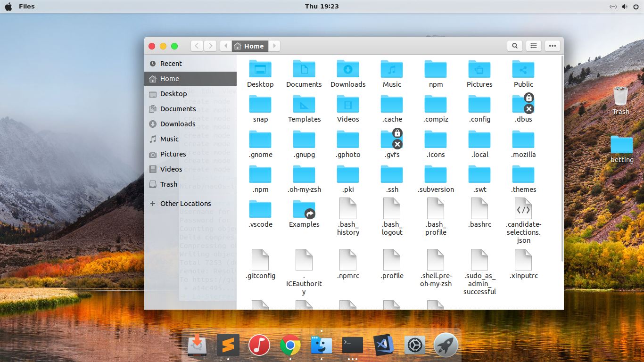Open Recent in the sidebar
644x362 pixels.
pos(190,64)
